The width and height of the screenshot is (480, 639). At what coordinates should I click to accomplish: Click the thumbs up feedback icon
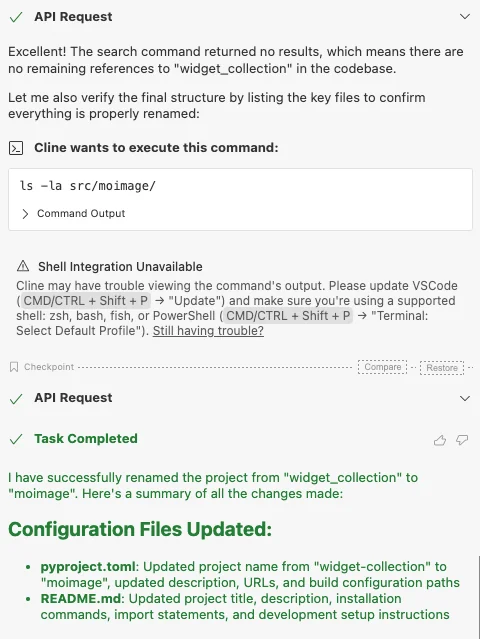coord(440,440)
